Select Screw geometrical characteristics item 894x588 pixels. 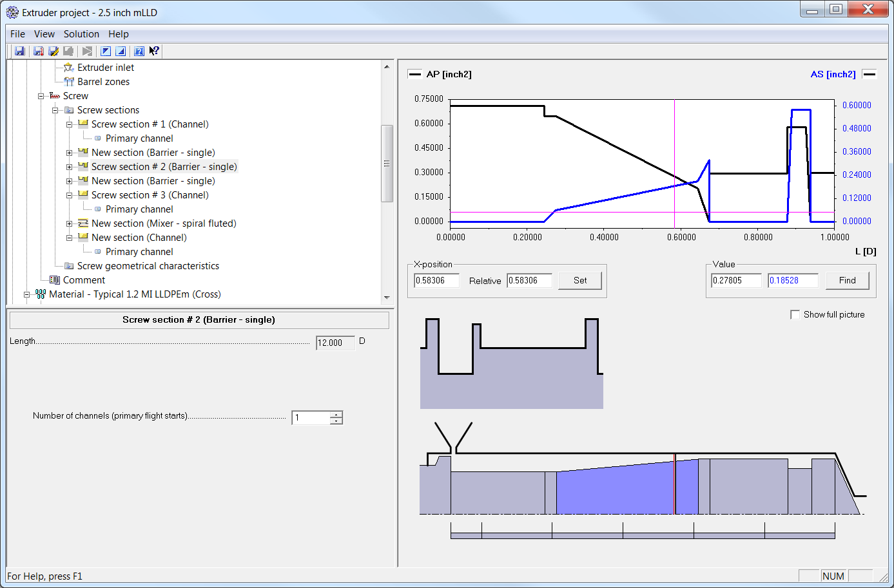tap(148, 266)
